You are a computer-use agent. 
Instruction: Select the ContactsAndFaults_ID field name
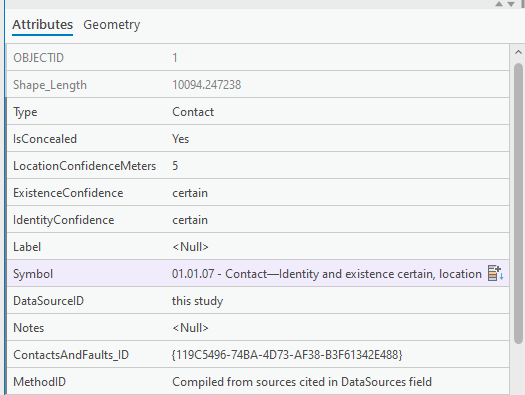pos(71,355)
